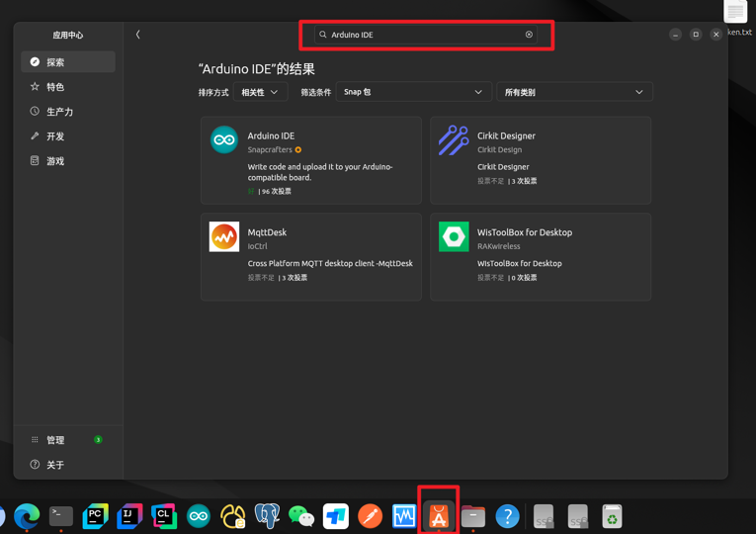Expand the 相关性 sort order dropdown

point(261,92)
